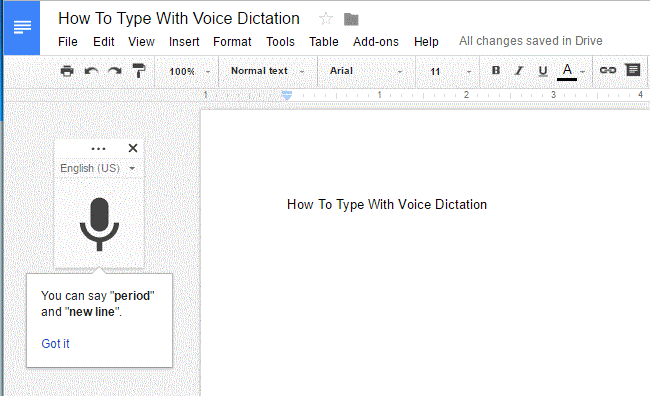Toggle Bold formatting
650x396 pixels.
496,70
